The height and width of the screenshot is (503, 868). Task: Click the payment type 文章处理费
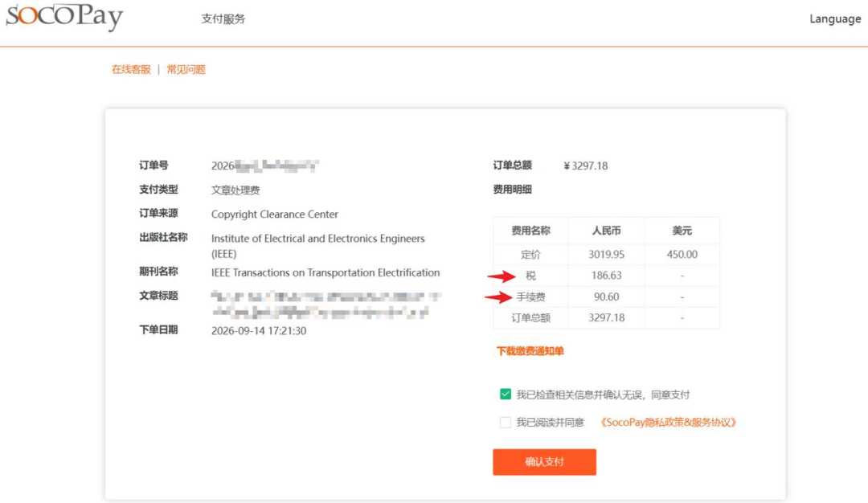[235, 190]
